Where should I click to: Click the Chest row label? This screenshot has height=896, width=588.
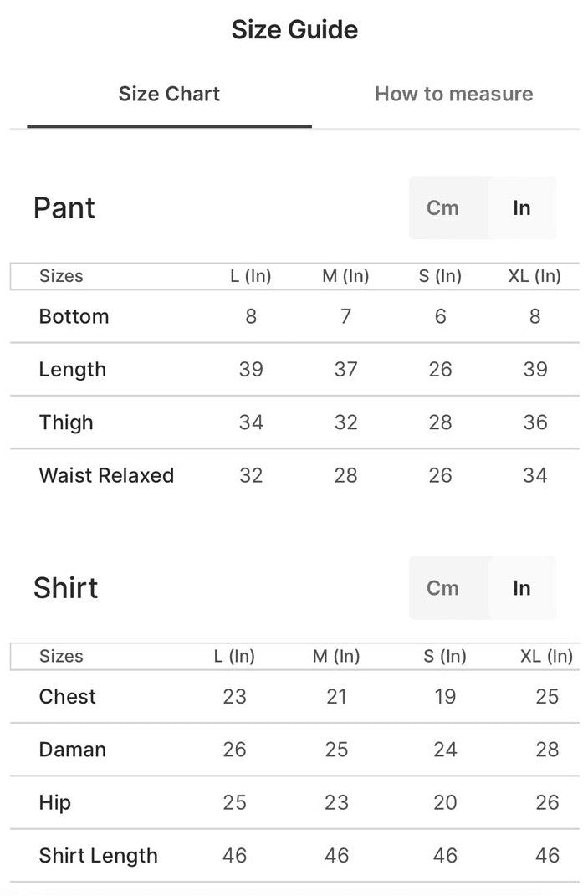[67, 696]
